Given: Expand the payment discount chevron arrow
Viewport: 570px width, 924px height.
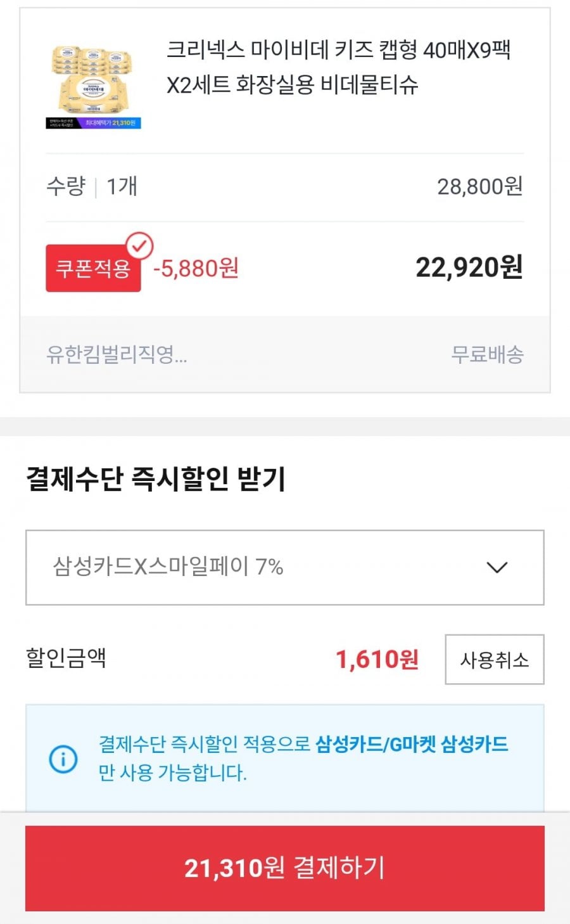Looking at the screenshot, I should 497,567.
